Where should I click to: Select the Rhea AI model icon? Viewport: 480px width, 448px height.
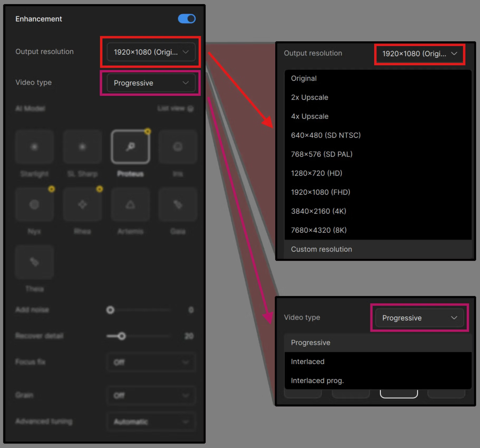(x=83, y=204)
